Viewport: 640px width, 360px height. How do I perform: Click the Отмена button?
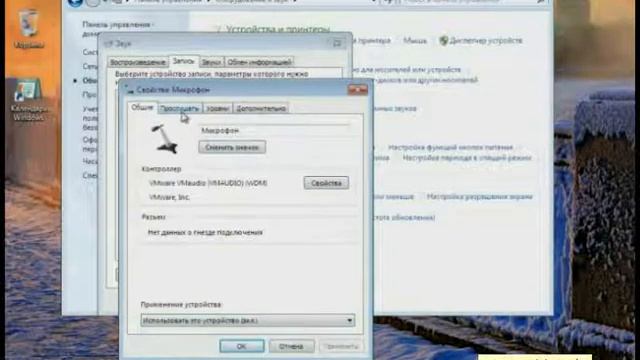click(x=291, y=346)
